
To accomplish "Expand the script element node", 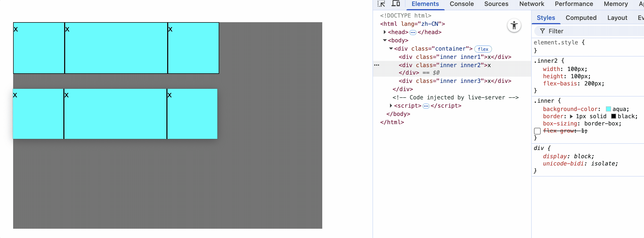I will point(391,106).
